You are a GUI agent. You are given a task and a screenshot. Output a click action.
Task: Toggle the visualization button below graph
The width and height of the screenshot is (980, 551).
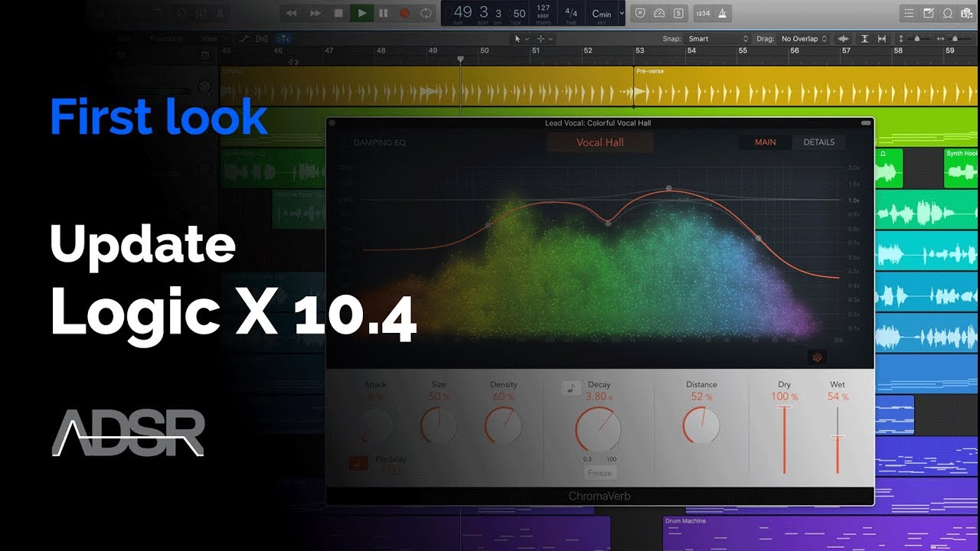pyautogui.click(x=817, y=357)
